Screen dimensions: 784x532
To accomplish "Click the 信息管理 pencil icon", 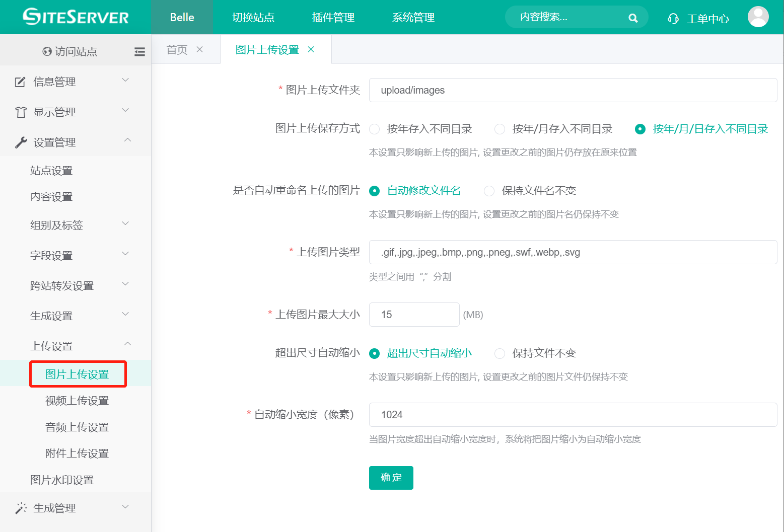I will 20,81.
